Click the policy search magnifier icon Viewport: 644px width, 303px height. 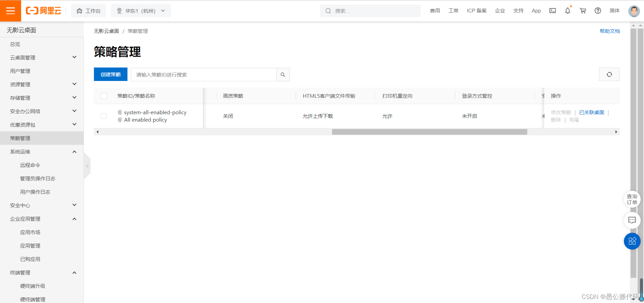283,75
